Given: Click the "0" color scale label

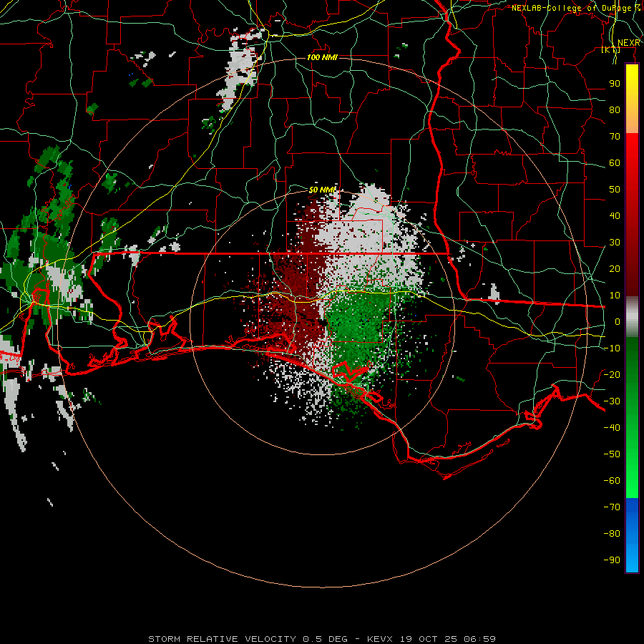Looking at the screenshot, I should click(618, 321).
